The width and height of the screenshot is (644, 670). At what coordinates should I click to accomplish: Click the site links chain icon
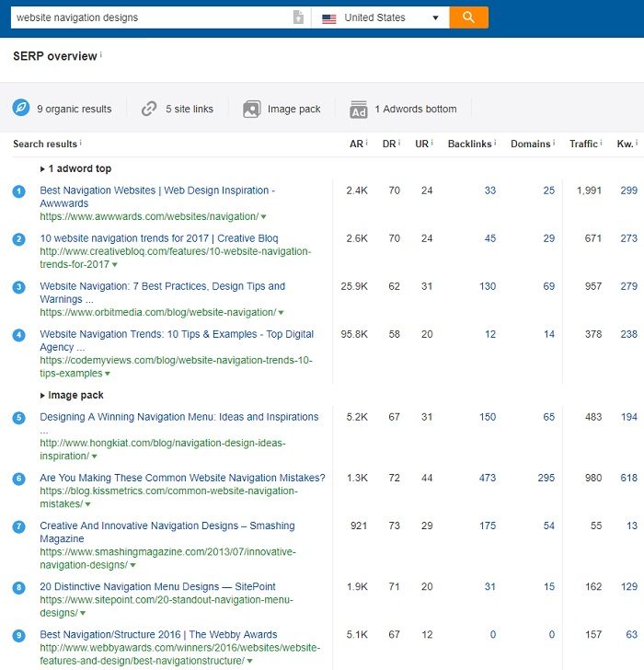(149, 109)
